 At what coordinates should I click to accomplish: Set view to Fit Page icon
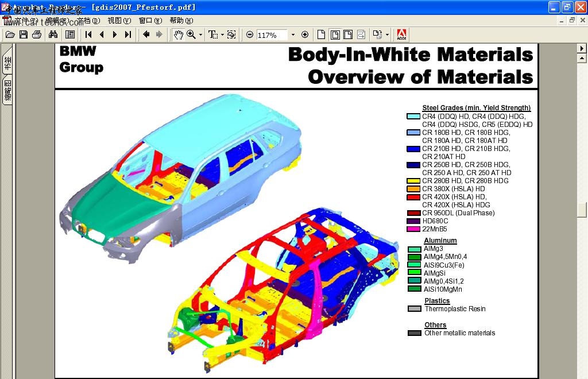coord(335,35)
